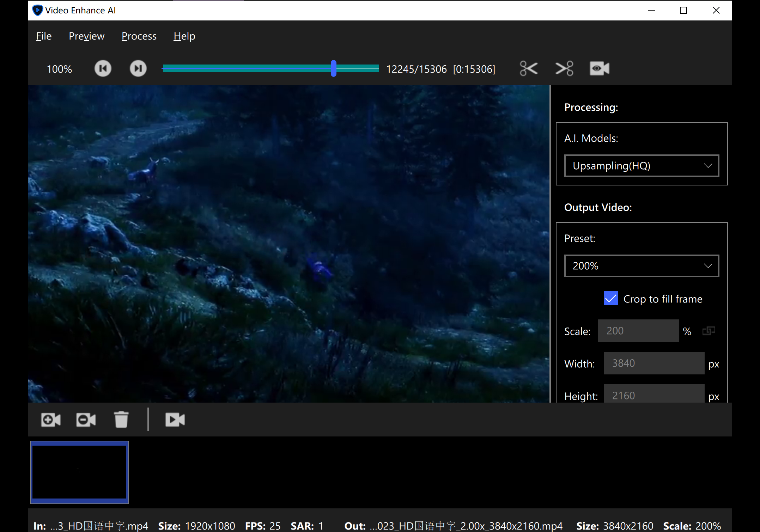760x532 pixels.
Task: Click the Width pixel input field
Action: click(654, 363)
